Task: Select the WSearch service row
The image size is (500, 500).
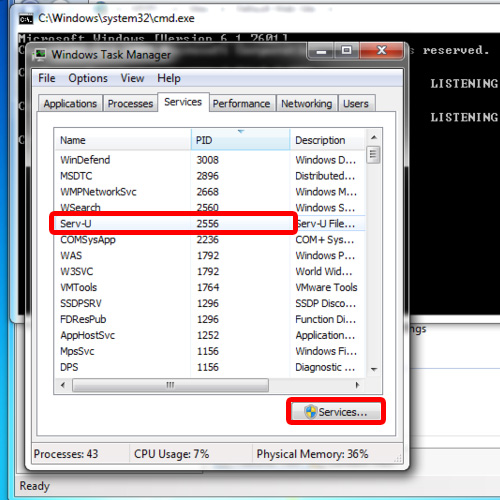Action: (210, 208)
